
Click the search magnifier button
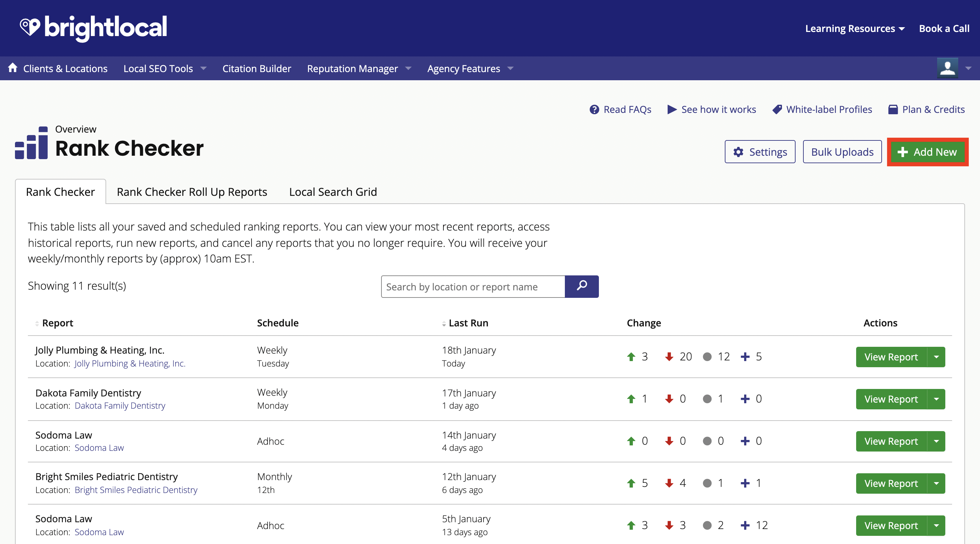pyautogui.click(x=582, y=286)
